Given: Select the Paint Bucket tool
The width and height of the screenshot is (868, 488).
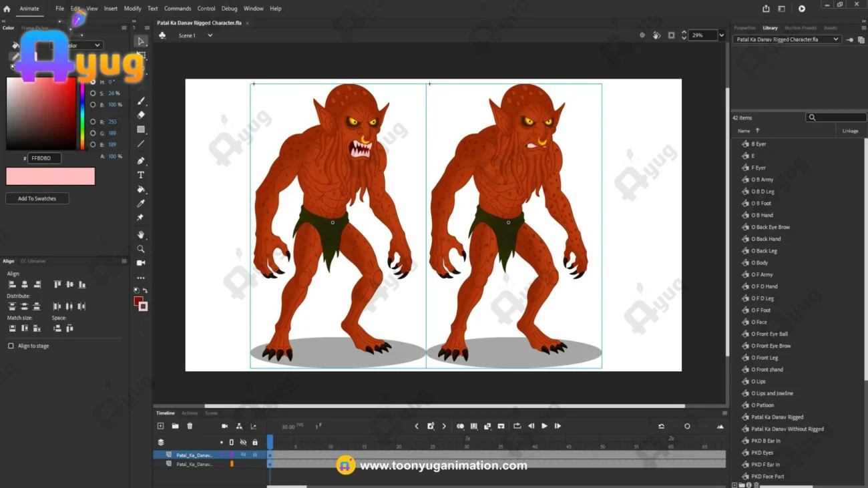Looking at the screenshot, I should tap(141, 190).
